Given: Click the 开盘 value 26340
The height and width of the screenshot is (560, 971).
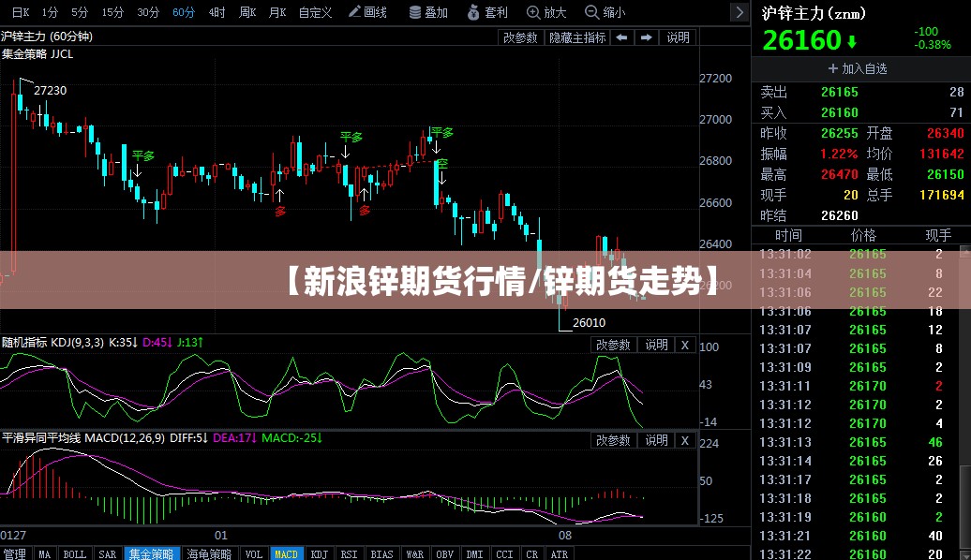Looking at the screenshot, I should click(x=946, y=133).
